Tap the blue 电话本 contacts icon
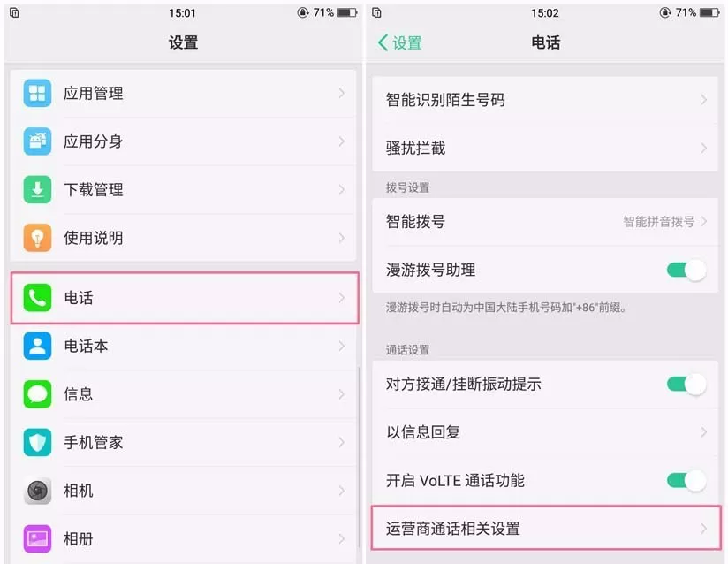This screenshot has width=728, height=564. click(37, 347)
